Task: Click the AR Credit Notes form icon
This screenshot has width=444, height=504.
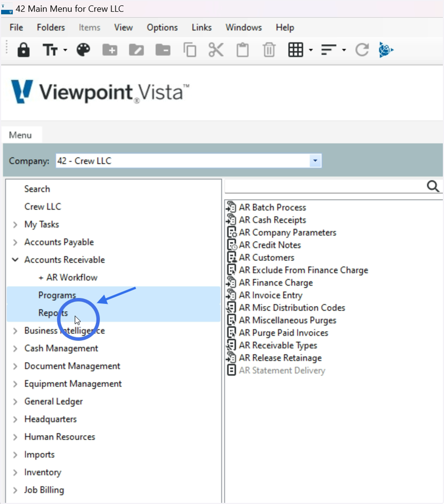Action: tap(232, 245)
